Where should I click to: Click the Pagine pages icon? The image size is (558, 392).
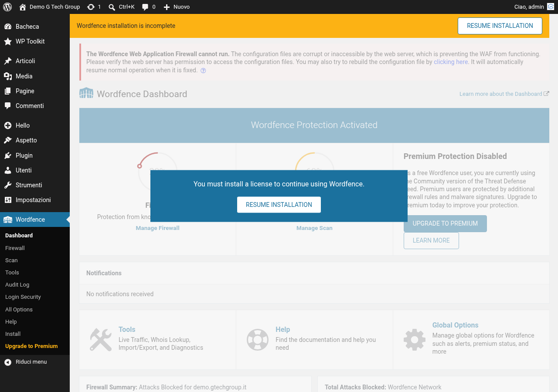pyautogui.click(x=8, y=91)
